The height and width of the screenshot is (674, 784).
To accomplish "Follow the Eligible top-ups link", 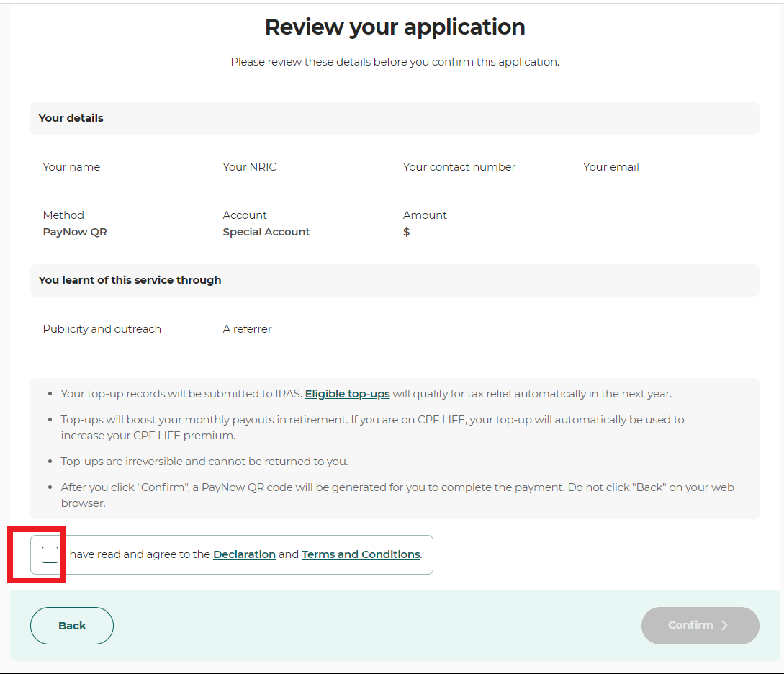I will [x=347, y=394].
